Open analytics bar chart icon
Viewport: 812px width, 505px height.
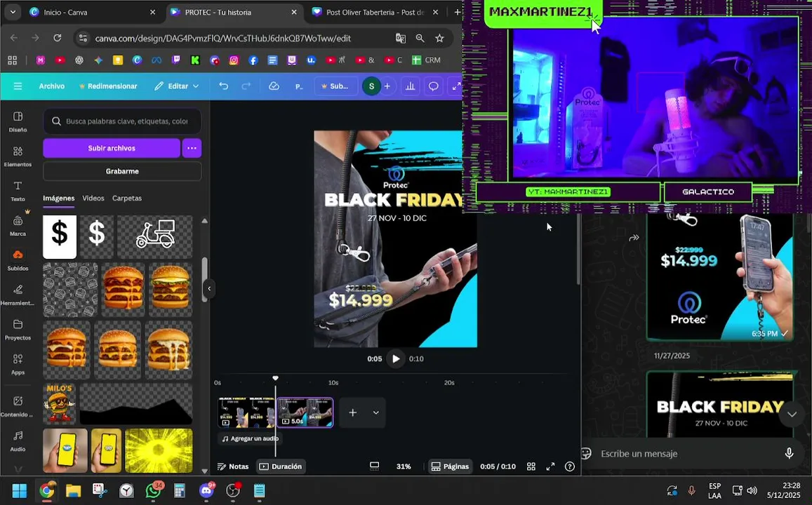coord(410,86)
